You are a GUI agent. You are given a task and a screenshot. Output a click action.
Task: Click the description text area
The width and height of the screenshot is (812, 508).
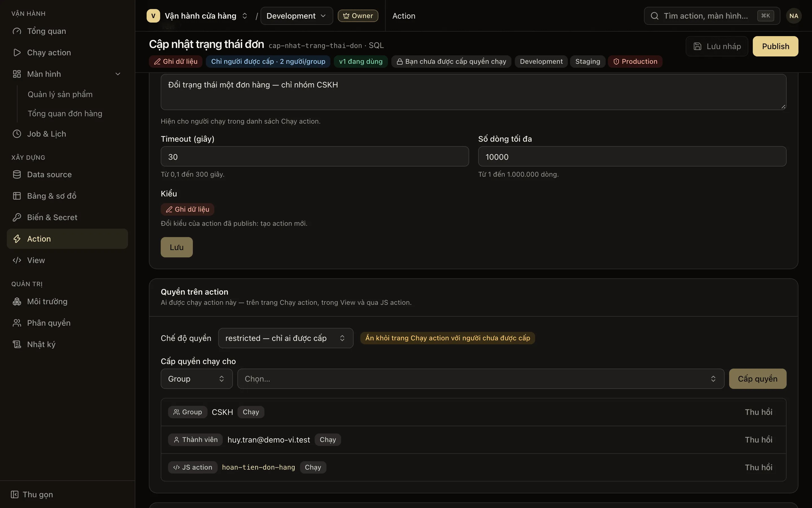tap(473, 92)
